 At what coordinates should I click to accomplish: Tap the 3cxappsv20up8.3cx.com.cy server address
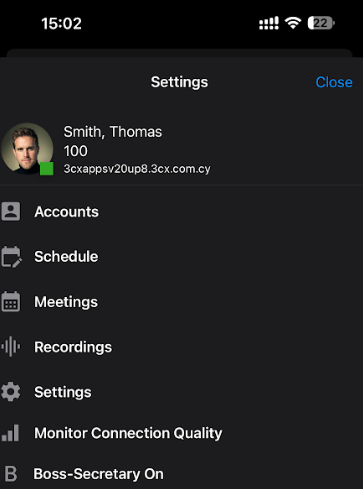point(137,169)
